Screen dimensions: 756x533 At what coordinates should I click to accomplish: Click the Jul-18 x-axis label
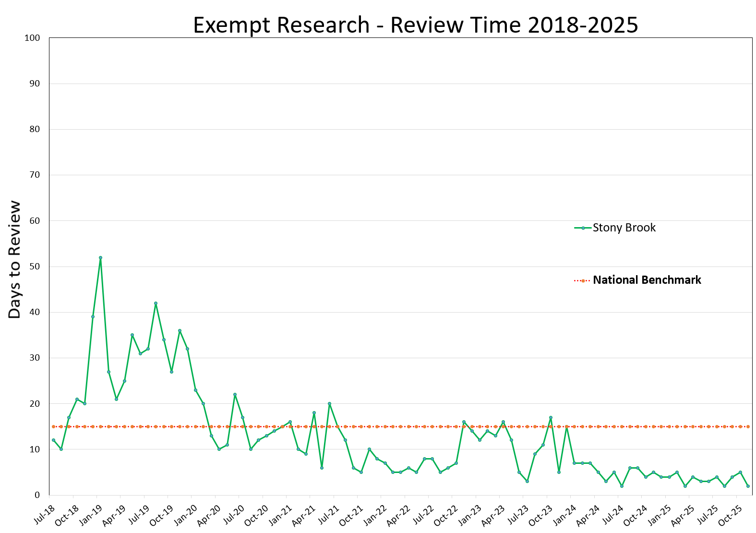[x=45, y=514]
